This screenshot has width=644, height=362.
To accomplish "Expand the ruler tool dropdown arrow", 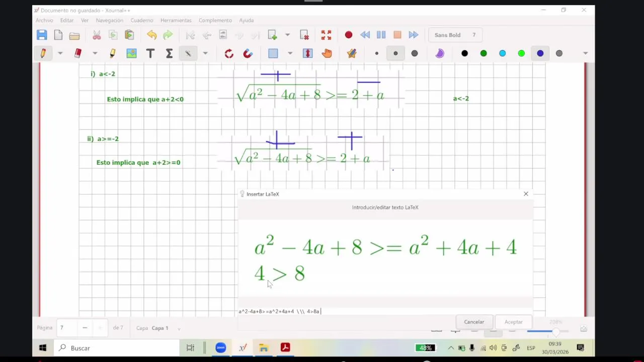I will pos(205,53).
